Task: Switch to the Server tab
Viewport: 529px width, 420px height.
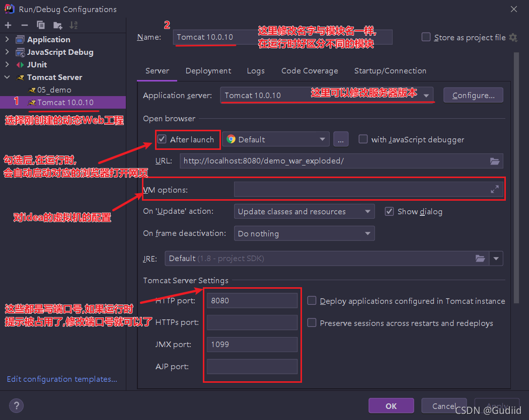Action: pos(157,71)
